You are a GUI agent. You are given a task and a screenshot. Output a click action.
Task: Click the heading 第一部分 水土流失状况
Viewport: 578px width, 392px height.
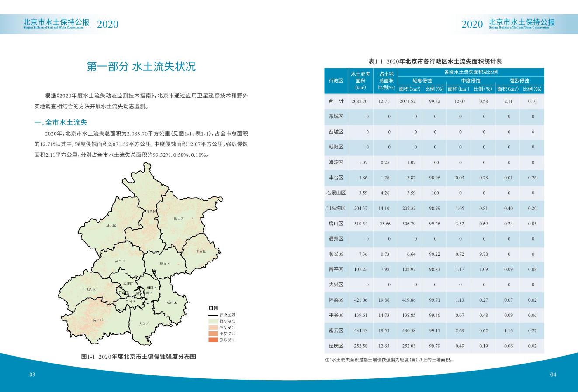[141, 66]
